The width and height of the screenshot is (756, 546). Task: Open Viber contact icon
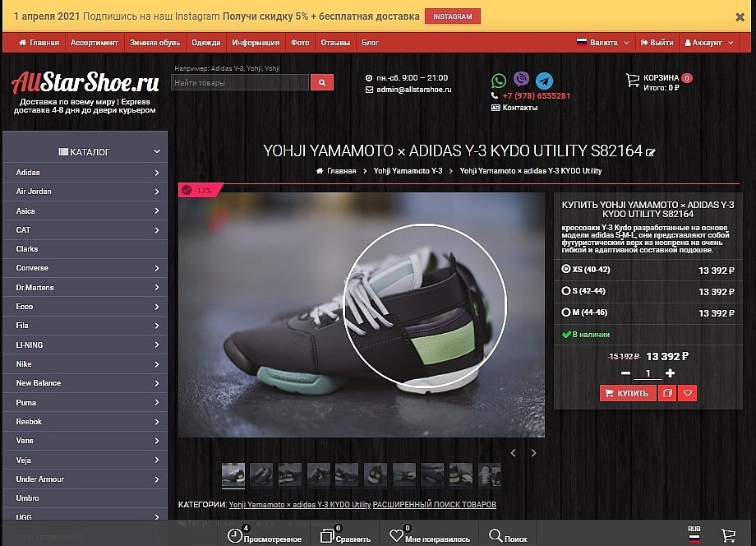[521, 79]
